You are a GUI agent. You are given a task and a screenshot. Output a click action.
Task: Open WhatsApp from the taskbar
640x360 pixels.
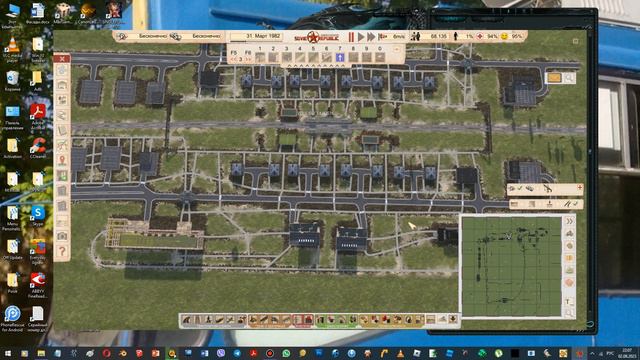(286, 353)
